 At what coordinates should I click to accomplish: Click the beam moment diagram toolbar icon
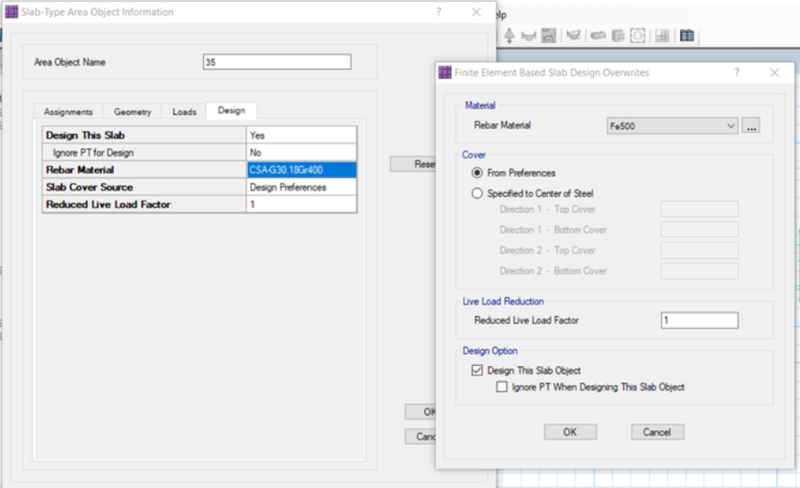[529, 35]
